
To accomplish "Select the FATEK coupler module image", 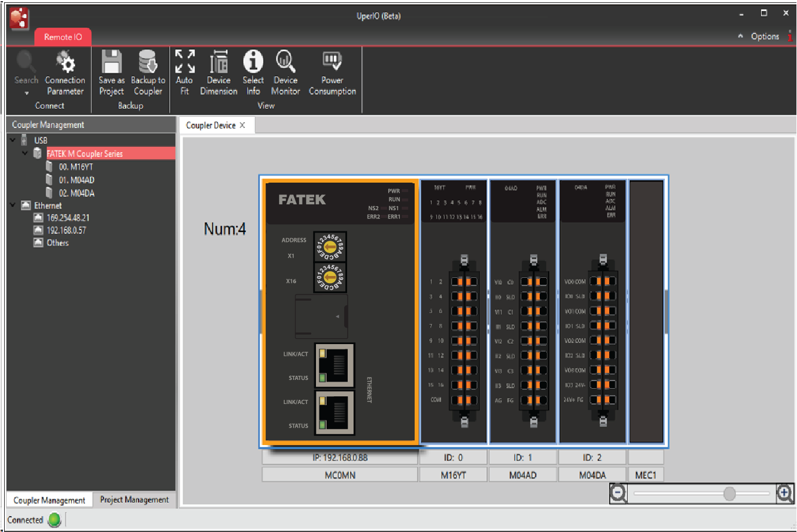I will pyautogui.click(x=340, y=311).
